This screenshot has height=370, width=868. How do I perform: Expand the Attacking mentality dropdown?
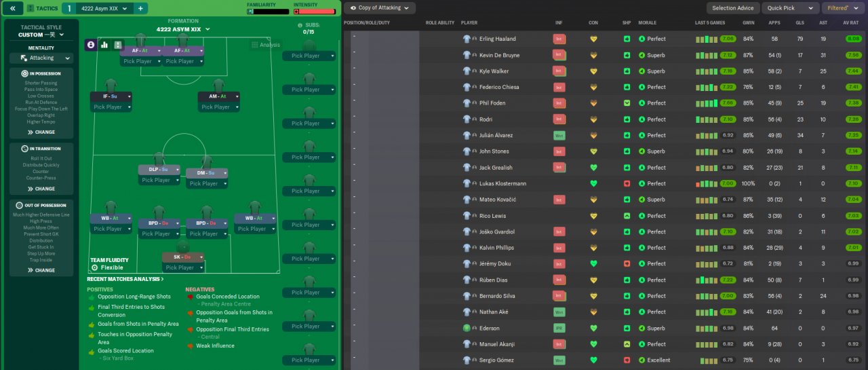(41, 58)
